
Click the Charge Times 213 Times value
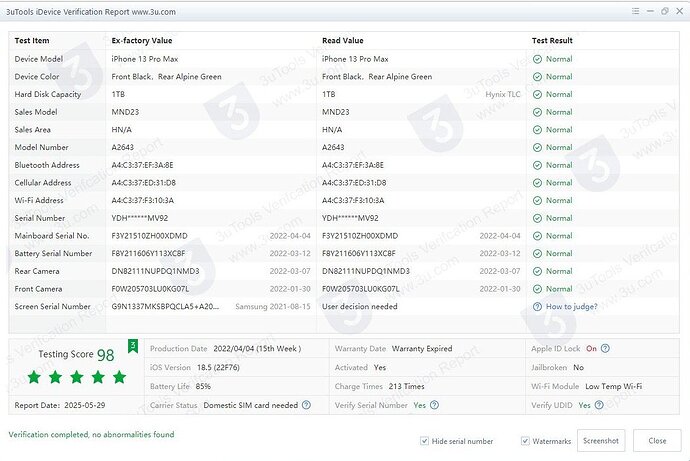pos(407,386)
